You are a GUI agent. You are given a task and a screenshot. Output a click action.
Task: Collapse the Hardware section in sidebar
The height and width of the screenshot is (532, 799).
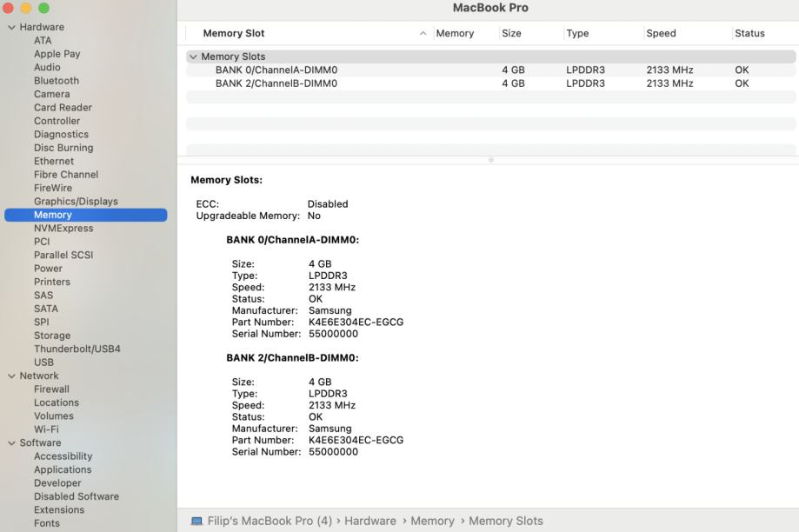pyautogui.click(x=11, y=27)
